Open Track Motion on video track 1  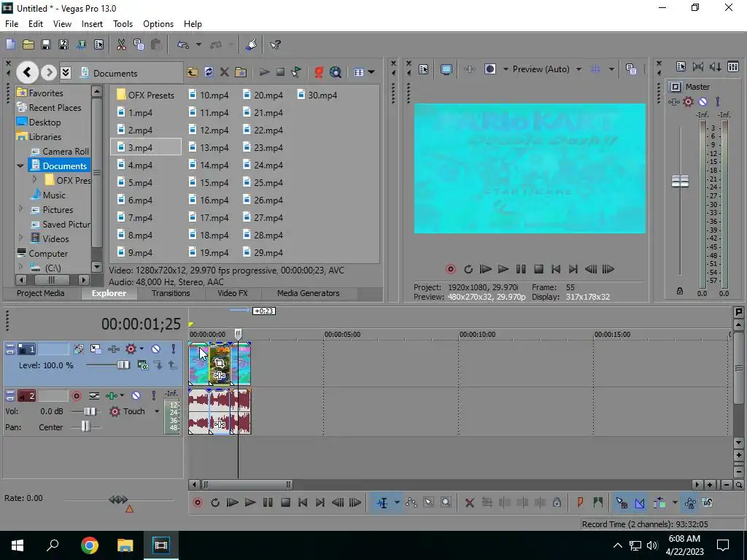(x=96, y=349)
